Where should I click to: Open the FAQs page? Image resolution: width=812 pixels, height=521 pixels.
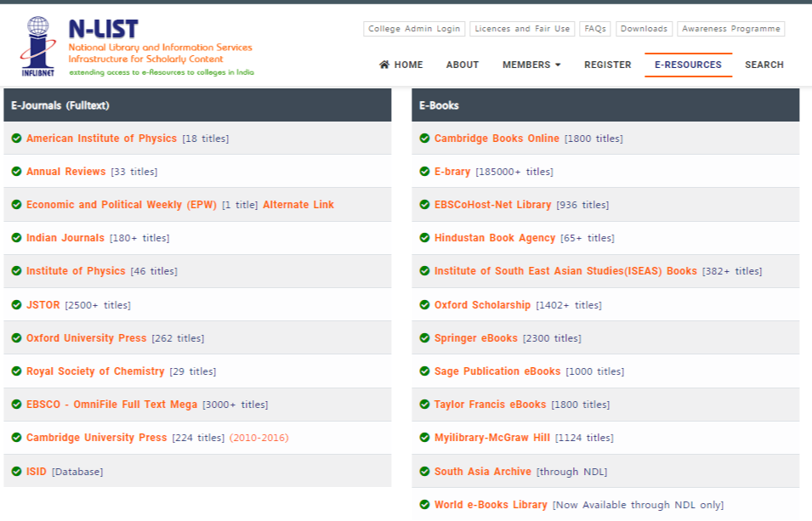(595, 29)
